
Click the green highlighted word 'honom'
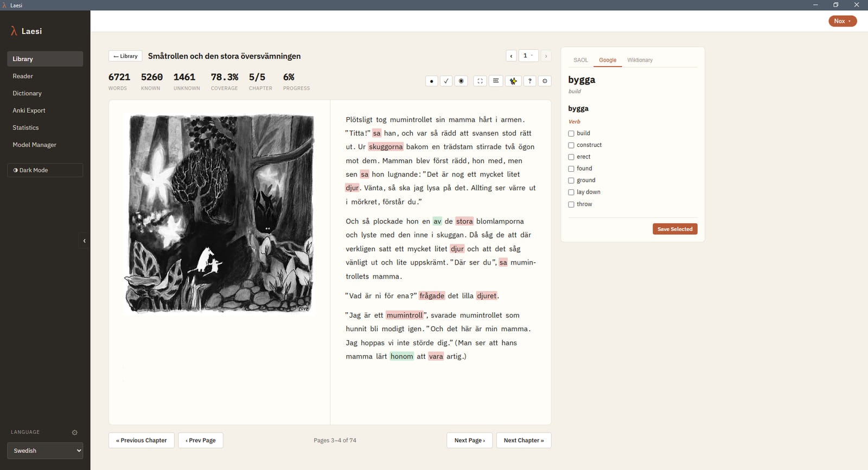(401, 357)
